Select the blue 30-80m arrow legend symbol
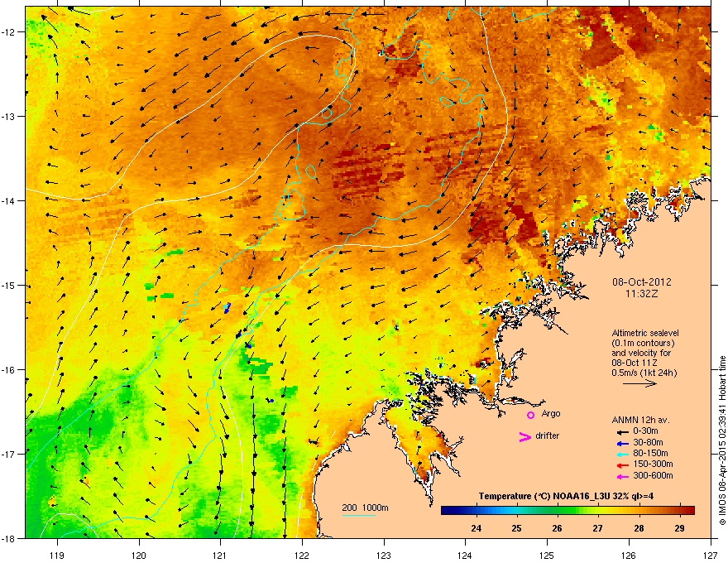Image resolution: width=728 pixels, height=563 pixels. [622, 444]
